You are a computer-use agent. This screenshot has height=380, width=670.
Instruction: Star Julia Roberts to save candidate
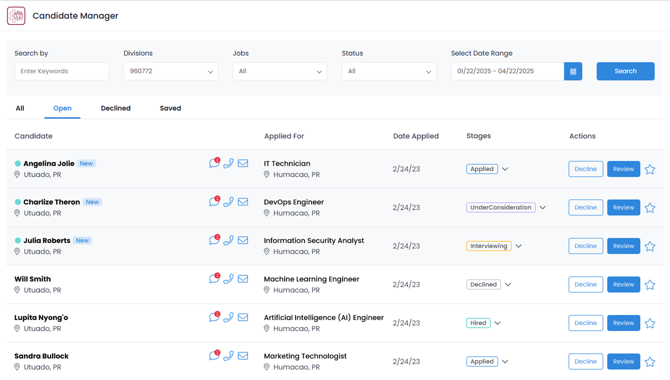click(x=650, y=246)
